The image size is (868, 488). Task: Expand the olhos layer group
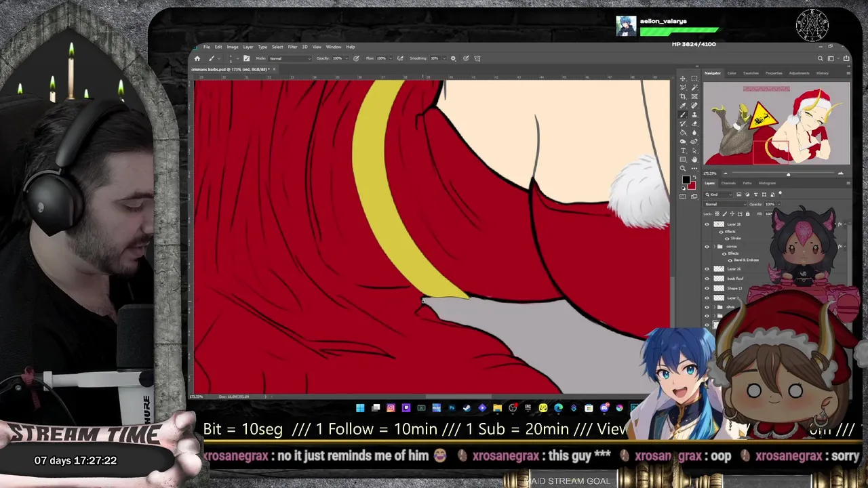(714, 307)
